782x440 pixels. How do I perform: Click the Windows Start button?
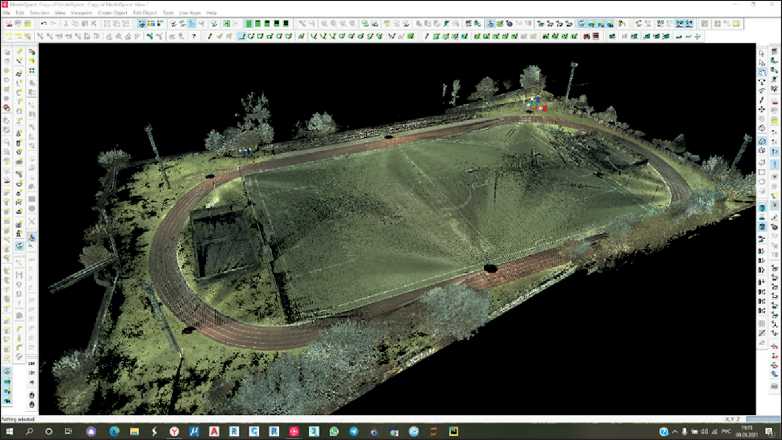click(x=9, y=431)
